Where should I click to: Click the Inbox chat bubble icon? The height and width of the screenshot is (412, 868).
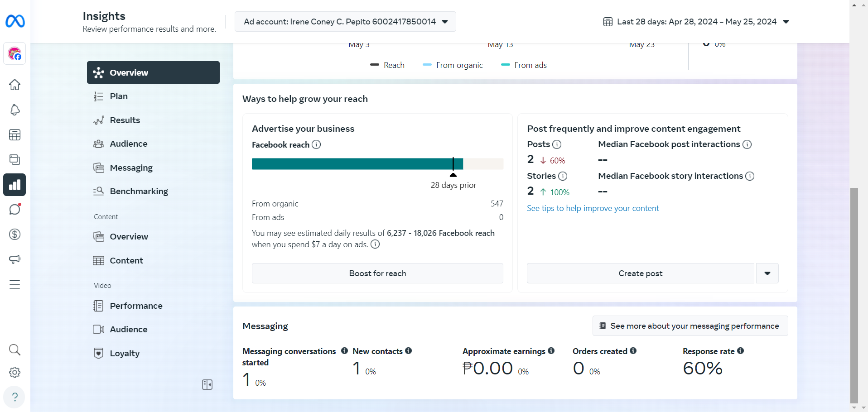[x=15, y=209]
